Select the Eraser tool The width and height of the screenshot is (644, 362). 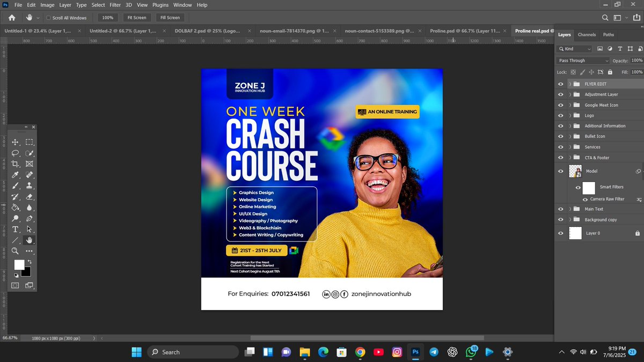[x=30, y=197]
